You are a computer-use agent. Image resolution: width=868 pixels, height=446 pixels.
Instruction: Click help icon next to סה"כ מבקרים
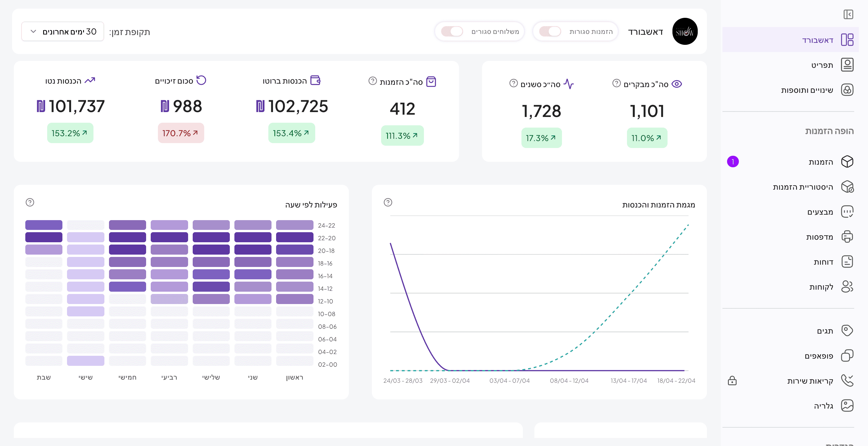[616, 83]
